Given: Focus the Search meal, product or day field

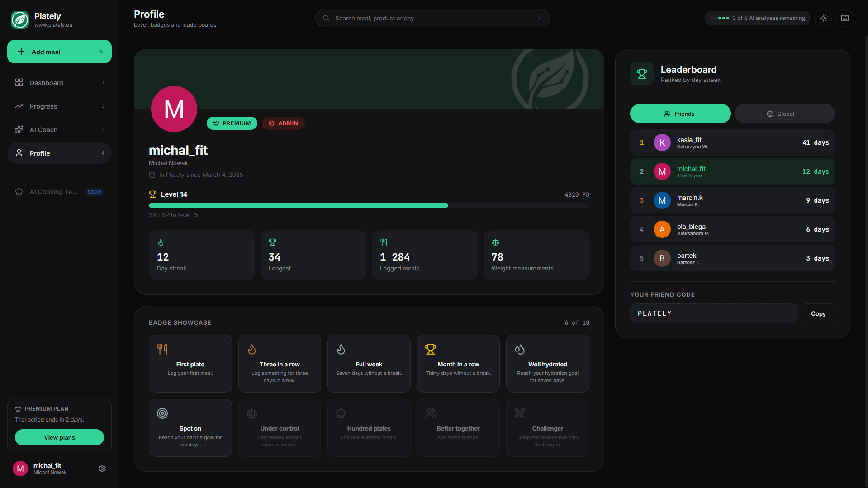Looking at the screenshot, I should 432,18.
